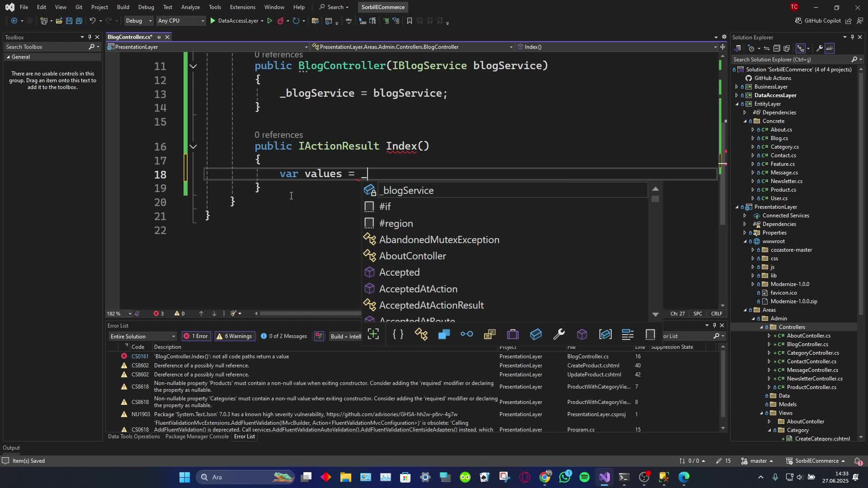Toggle IntelliSense filter for properties wrench icon
Screen dimensions: 868x488
coord(559,334)
